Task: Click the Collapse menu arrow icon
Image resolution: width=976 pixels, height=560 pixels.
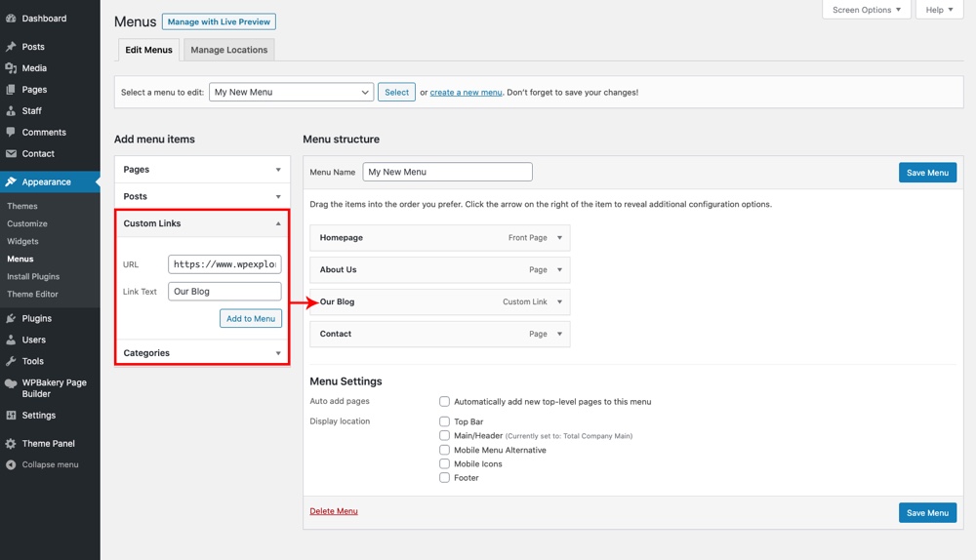Action: [x=11, y=464]
